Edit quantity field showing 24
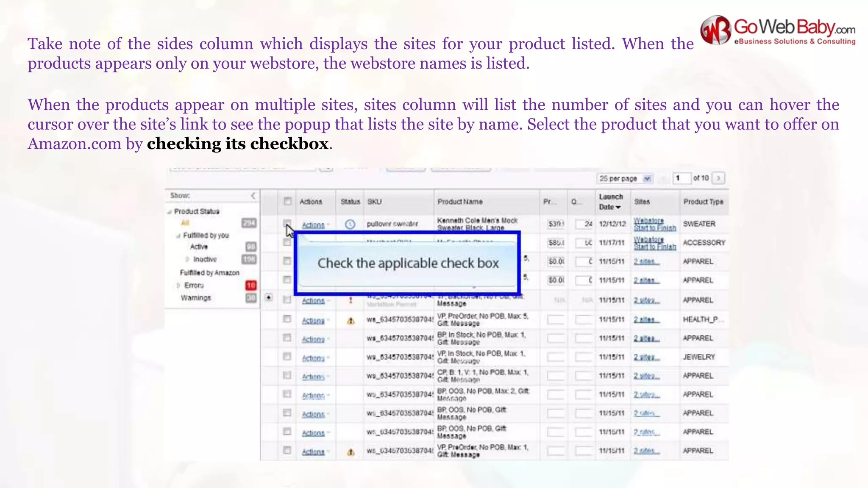Screen dimensions: 868x488 pos(584,224)
